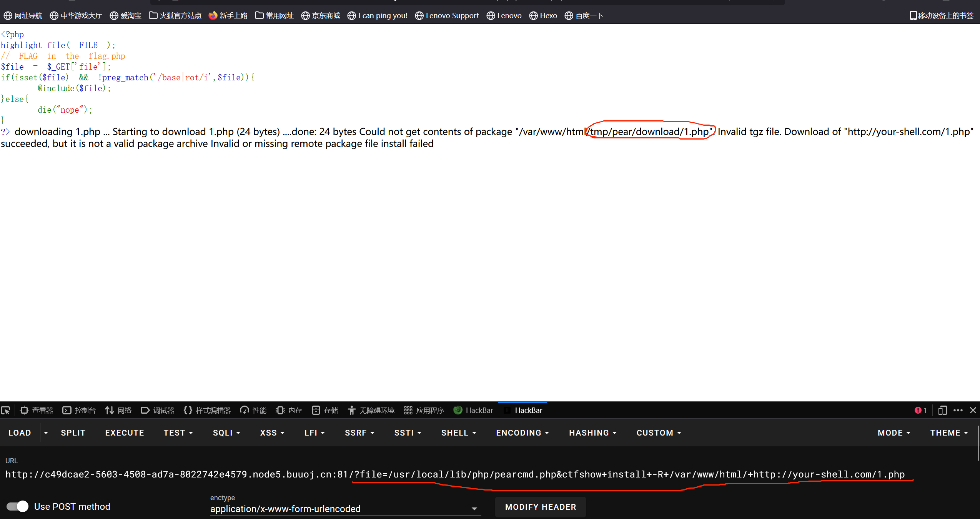Expand the enctype dropdown

pyautogui.click(x=474, y=509)
